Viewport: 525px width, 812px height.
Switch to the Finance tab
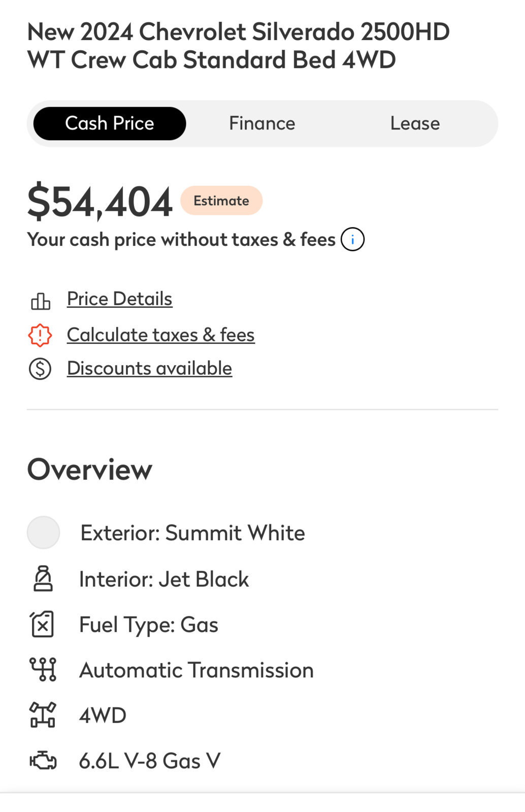262,123
